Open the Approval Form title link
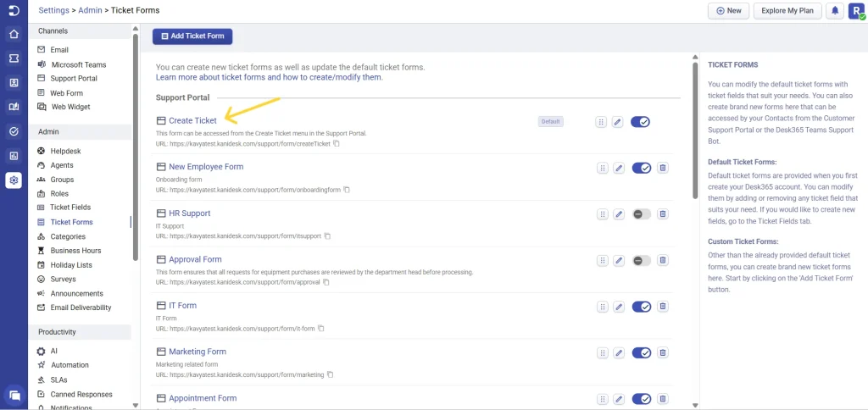 (196, 259)
